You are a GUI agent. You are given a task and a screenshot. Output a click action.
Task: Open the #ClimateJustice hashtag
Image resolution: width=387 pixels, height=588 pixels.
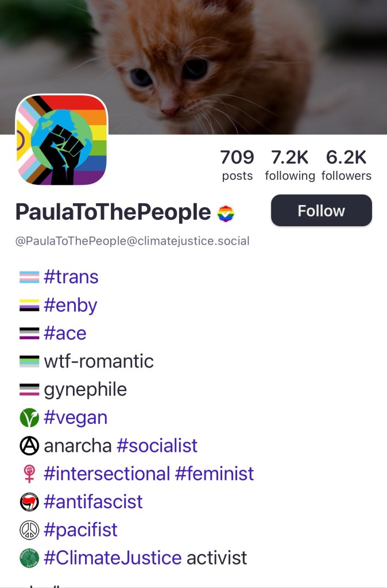pyautogui.click(x=113, y=558)
